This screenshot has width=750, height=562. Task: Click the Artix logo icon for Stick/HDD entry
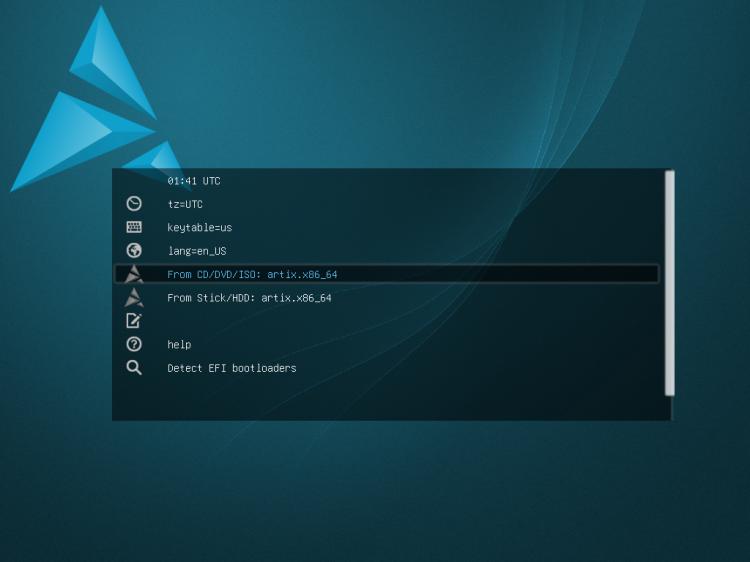click(134, 297)
